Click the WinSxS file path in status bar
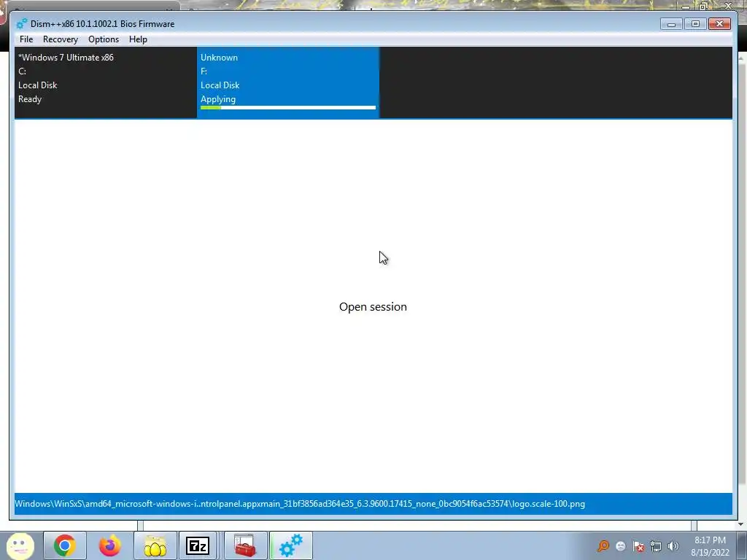Image resolution: width=747 pixels, height=560 pixels. 300,504
